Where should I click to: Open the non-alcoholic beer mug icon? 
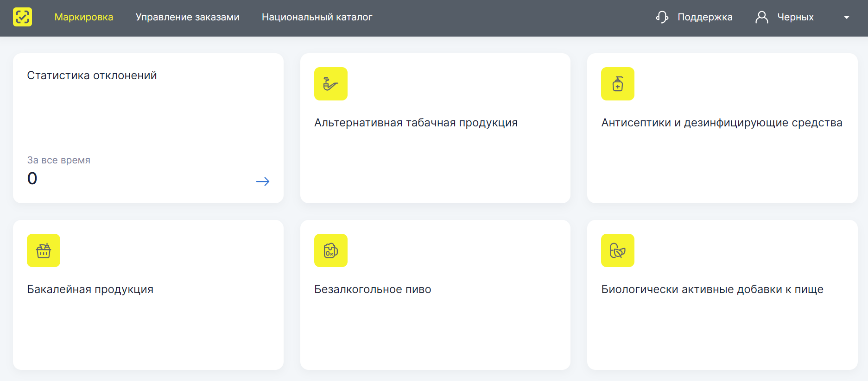pyautogui.click(x=330, y=250)
